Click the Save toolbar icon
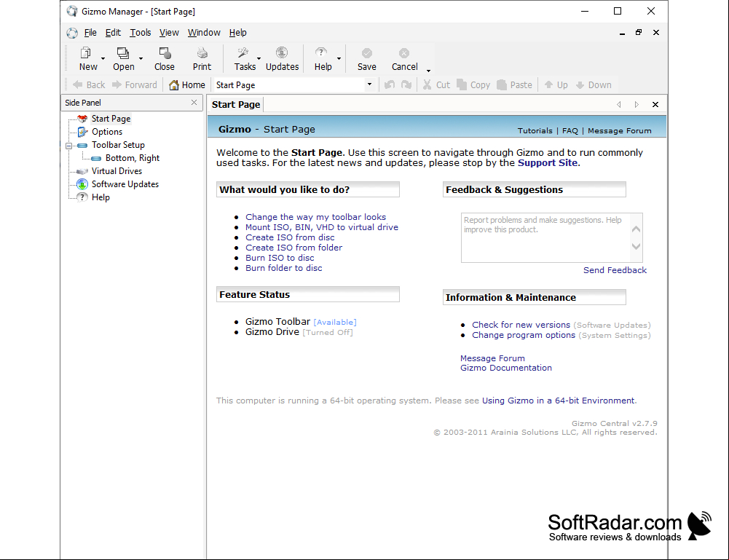729x560 pixels. (x=367, y=58)
